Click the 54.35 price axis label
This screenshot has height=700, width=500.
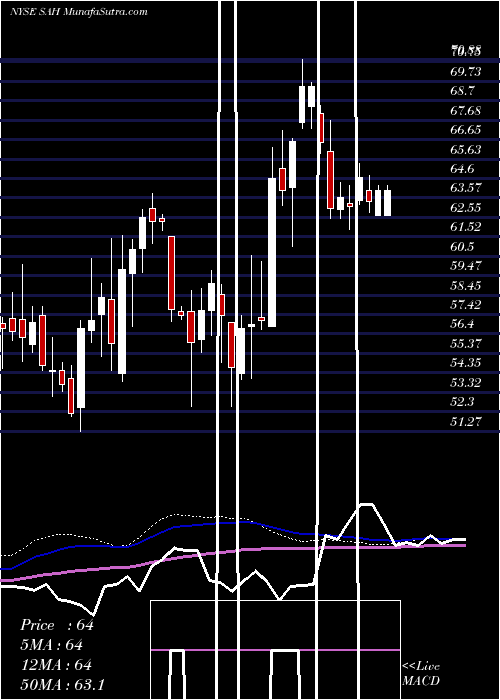[x=466, y=363]
